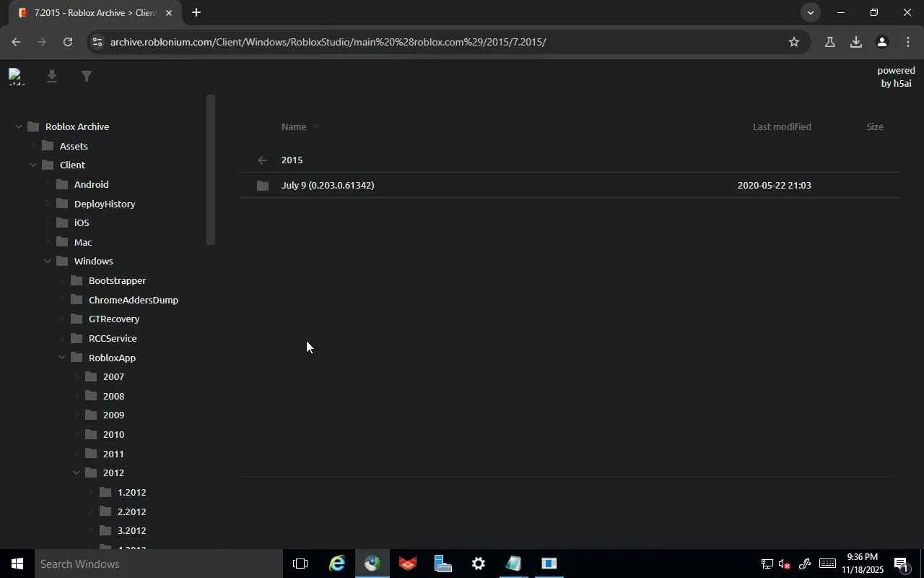Open the DeployHistory folder in tree
Image resolution: width=924 pixels, height=578 pixels.
105,204
